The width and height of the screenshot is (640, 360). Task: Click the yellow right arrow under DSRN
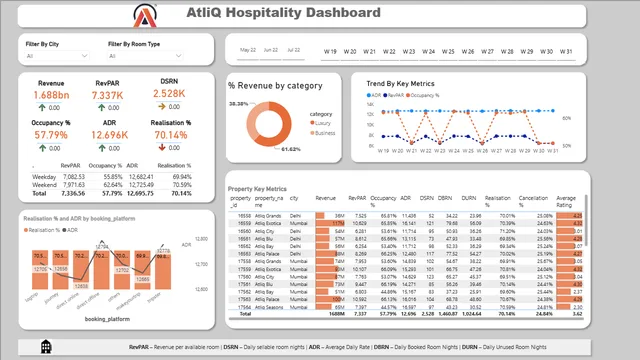pos(162,107)
